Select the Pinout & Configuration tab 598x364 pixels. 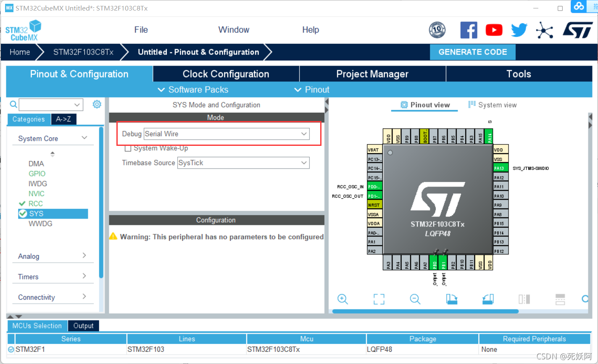click(x=79, y=74)
